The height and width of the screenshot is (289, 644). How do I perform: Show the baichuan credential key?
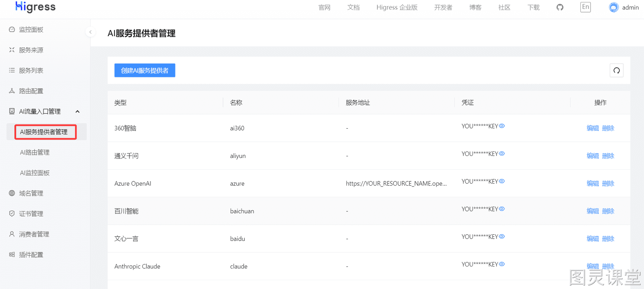(502, 209)
